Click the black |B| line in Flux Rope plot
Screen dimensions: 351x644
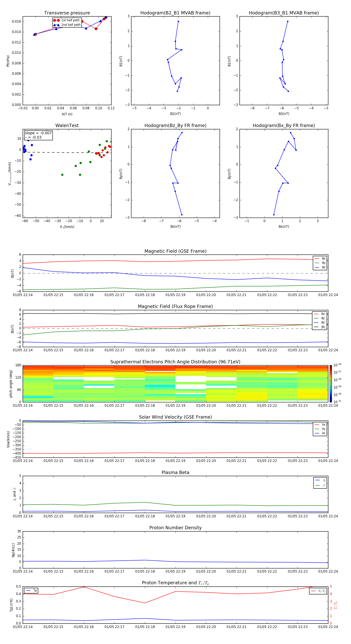coord(175,313)
